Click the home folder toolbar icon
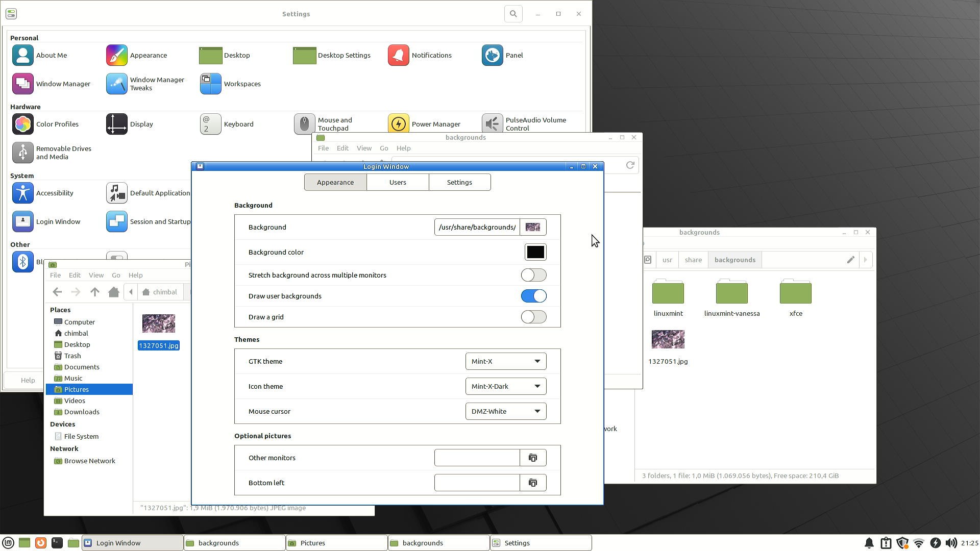Image resolution: width=980 pixels, height=551 pixels. tap(114, 292)
